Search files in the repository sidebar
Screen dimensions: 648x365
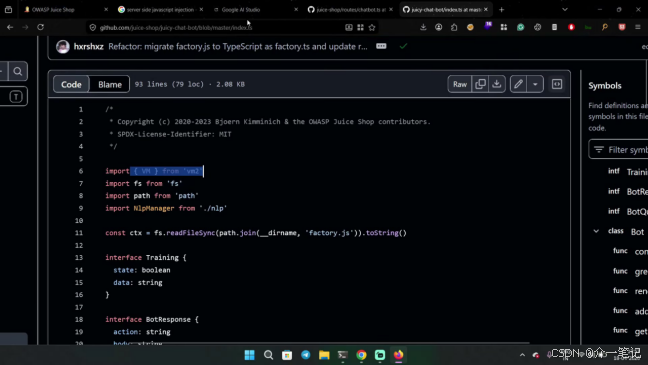[x=18, y=72]
